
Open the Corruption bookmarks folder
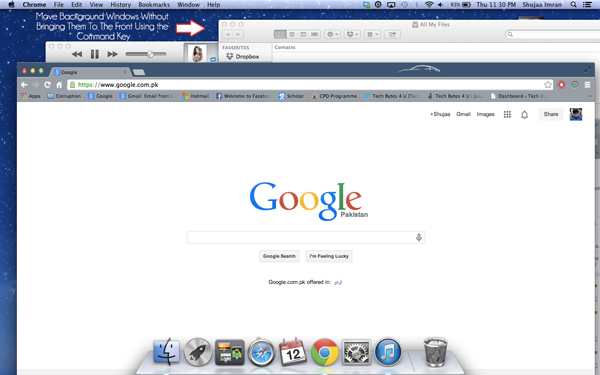(x=64, y=96)
